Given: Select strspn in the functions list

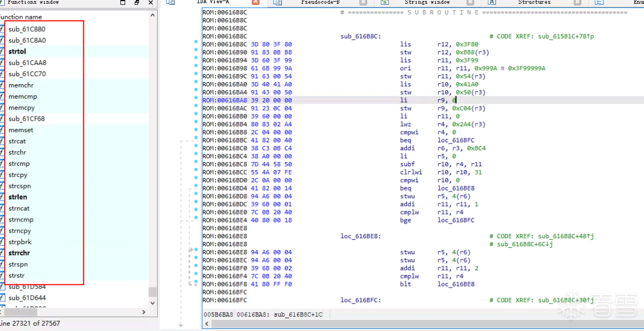Looking at the screenshot, I should pos(18,264).
